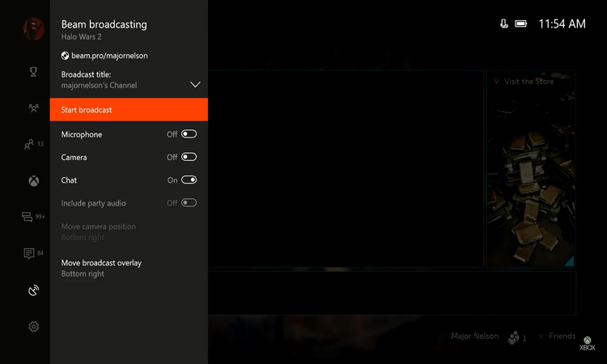The width and height of the screenshot is (607, 364).
Task: Select the Multiplayer icon in the sidebar
Action: tap(33, 108)
